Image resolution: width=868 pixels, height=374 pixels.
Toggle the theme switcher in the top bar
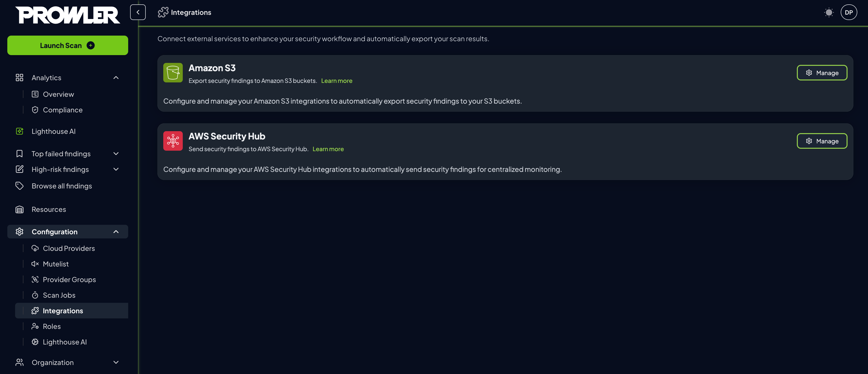(x=829, y=12)
